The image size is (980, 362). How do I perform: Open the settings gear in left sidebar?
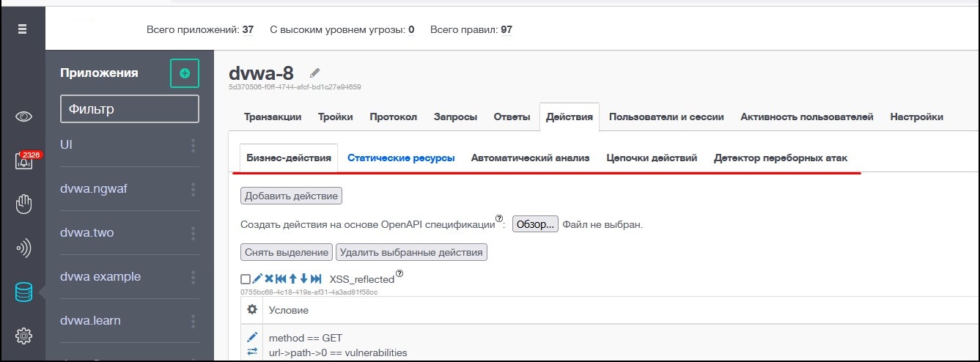coord(23,336)
